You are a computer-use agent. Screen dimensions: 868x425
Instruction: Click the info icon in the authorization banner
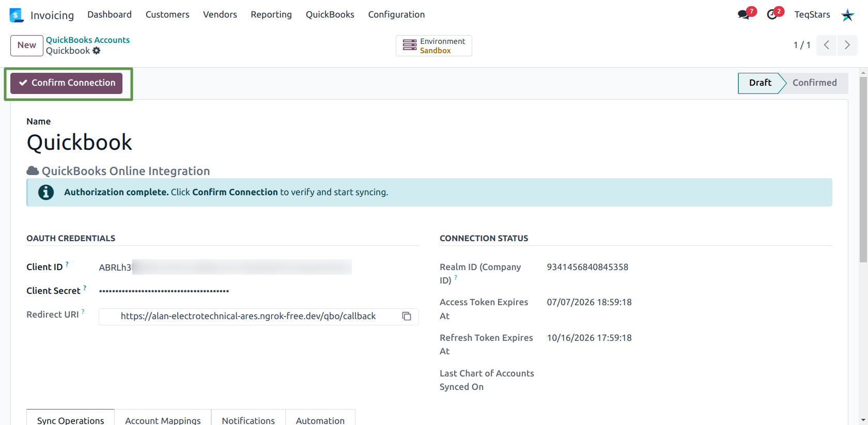[46, 192]
